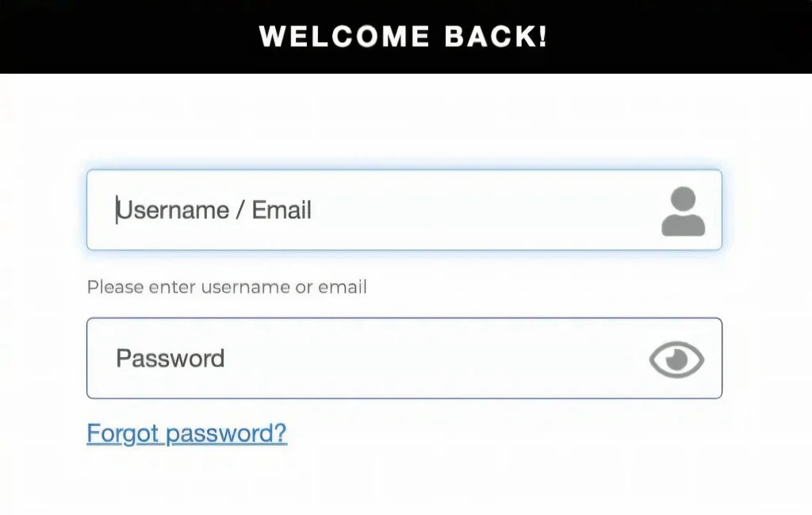Click the user silhouette icon
Image resolution: width=812 pixels, height=515 pixels.
tap(683, 211)
